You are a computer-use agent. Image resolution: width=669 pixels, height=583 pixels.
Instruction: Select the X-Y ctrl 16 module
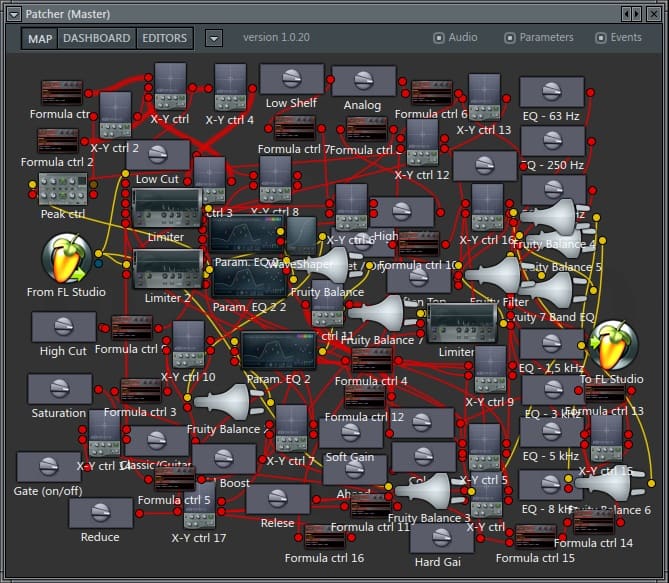[x=487, y=207]
